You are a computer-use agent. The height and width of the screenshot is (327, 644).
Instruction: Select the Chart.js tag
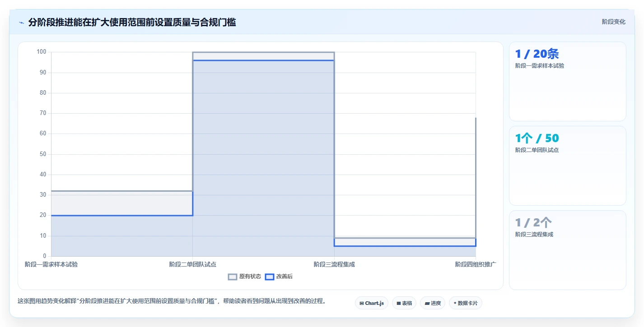coord(372,303)
